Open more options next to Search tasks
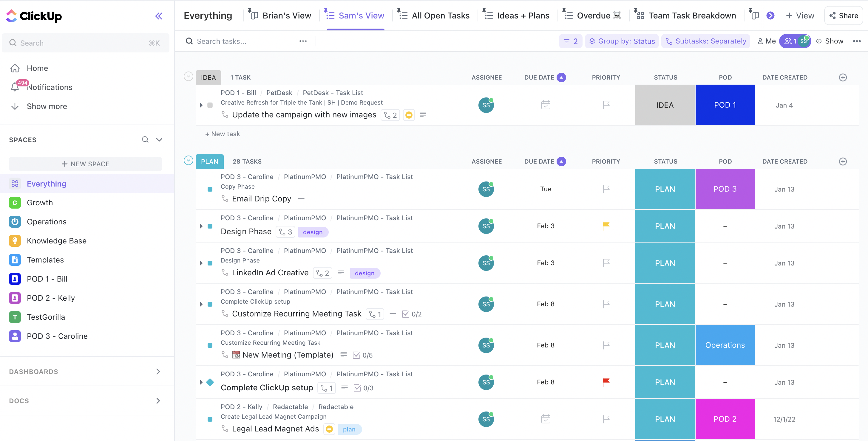Screen dimensions: 868x441 [x=303, y=41]
